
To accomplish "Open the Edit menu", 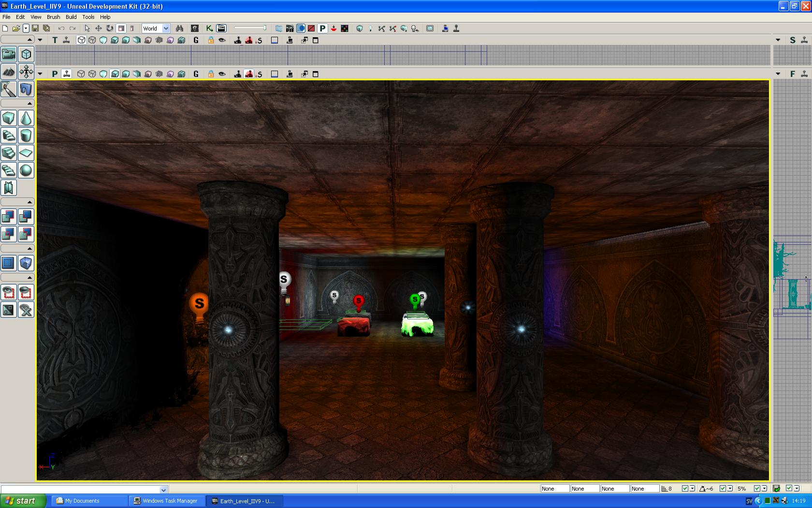I will click(20, 17).
